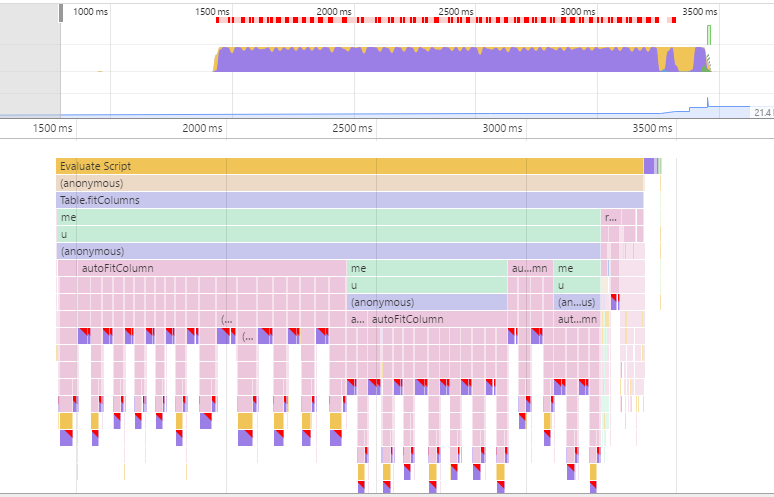Click the 2500 ms label on the flame chart ruler

point(352,128)
